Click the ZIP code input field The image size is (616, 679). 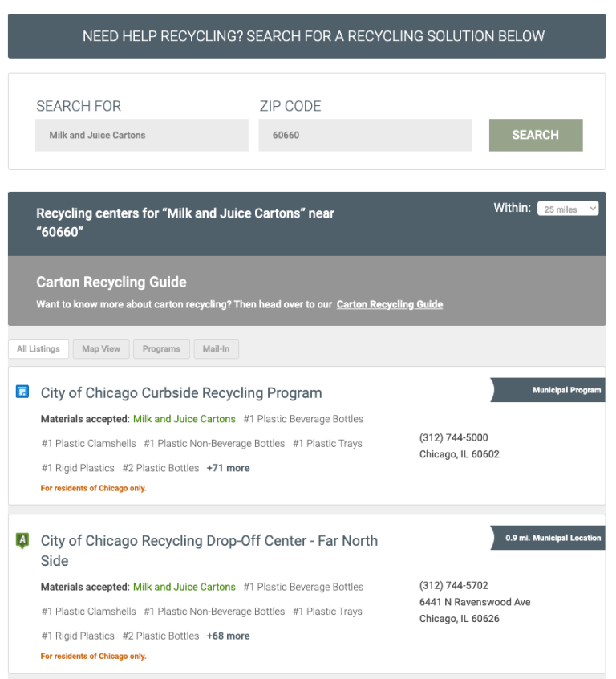pyautogui.click(x=365, y=135)
